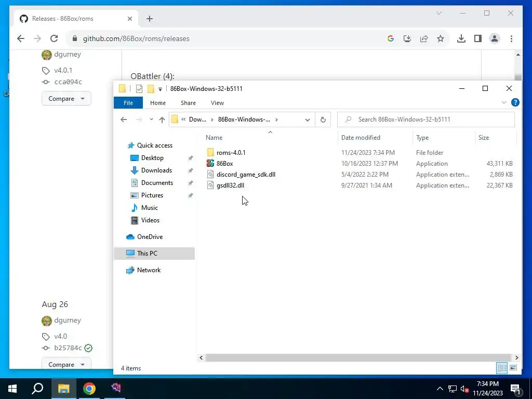Open address bar history dropdown
The image size is (532, 399).
coord(308,120)
